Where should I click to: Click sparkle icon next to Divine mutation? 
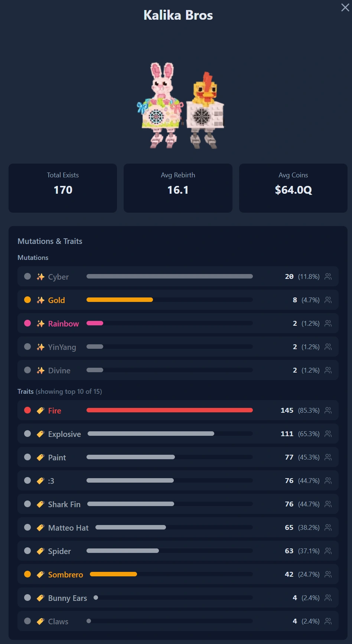click(x=40, y=370)
